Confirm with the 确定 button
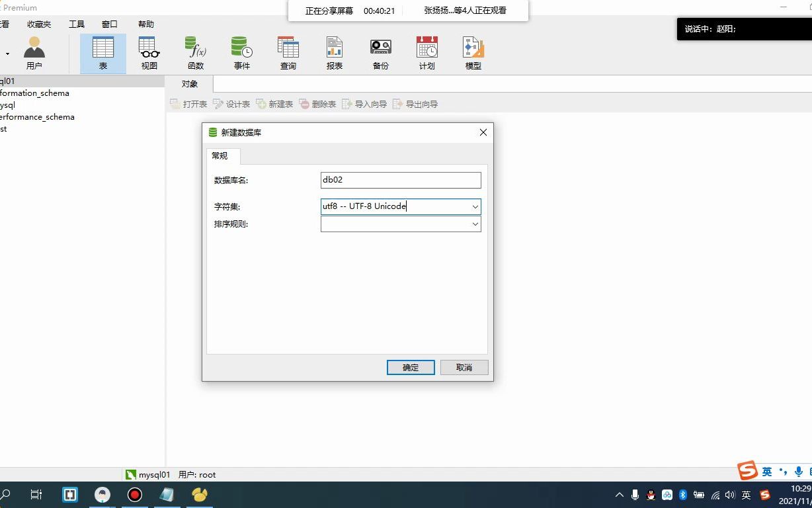 [411, 367]
